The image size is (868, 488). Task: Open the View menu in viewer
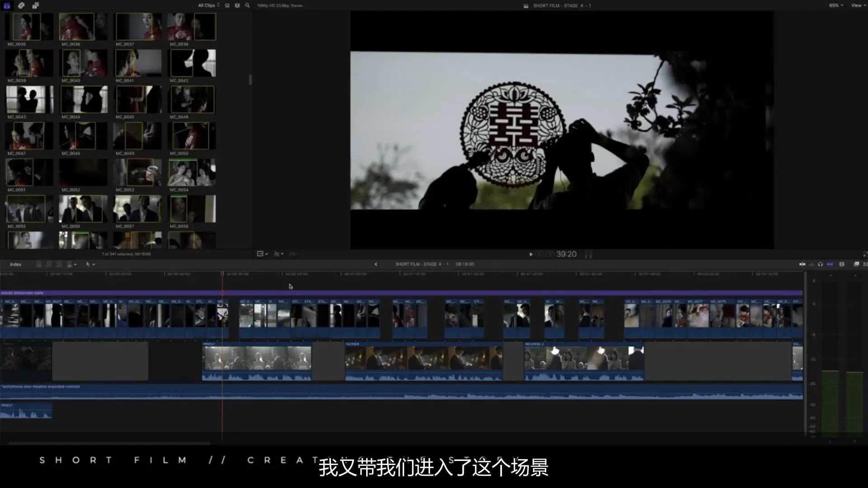pyautogui.click(x=857, y=5)
